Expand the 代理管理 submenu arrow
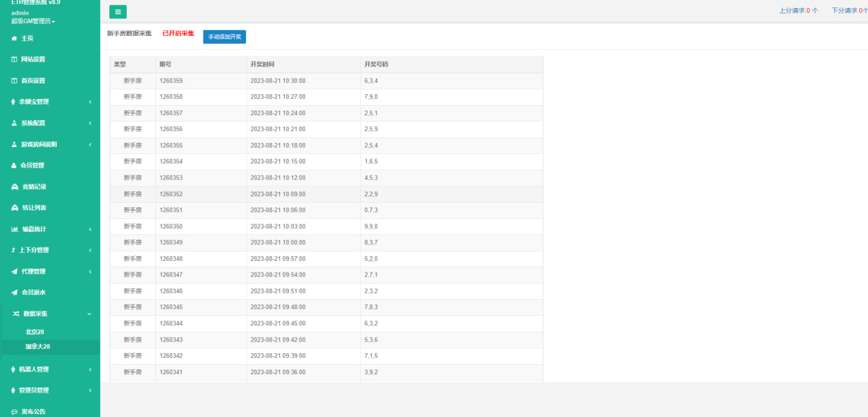 click(x=90, y=271)
